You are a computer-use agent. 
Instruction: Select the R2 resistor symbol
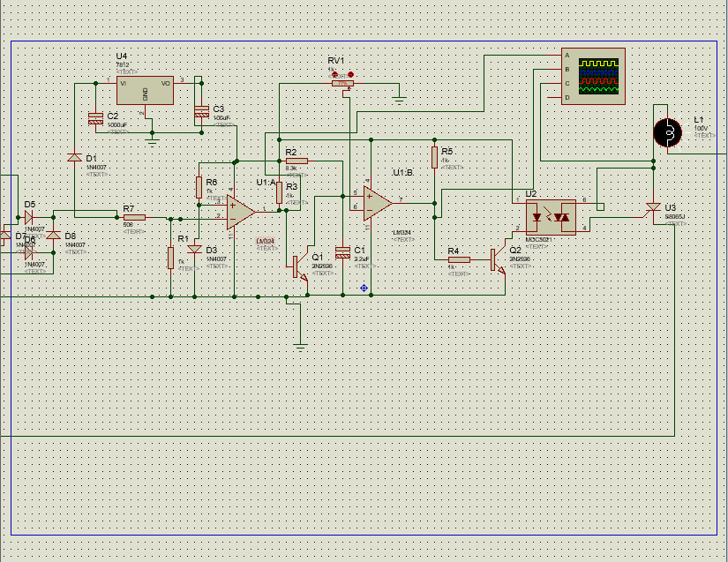pos(296,161)
